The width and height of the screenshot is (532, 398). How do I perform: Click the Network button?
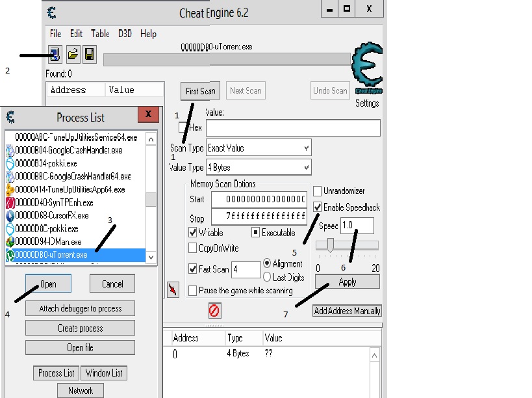coord(81,391)
